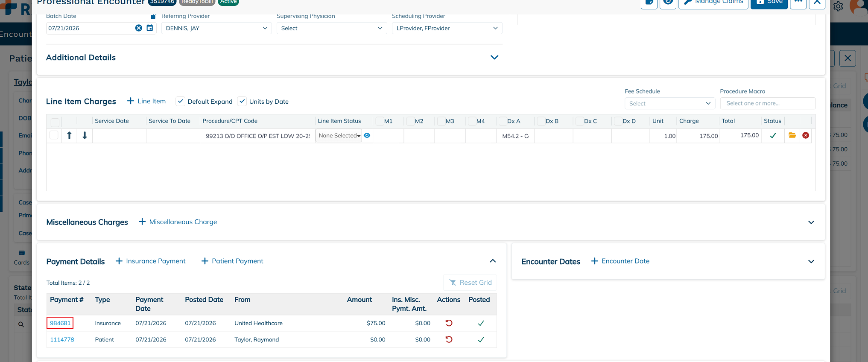
Task: Move line item up with arrow
Action: point(69,135)
